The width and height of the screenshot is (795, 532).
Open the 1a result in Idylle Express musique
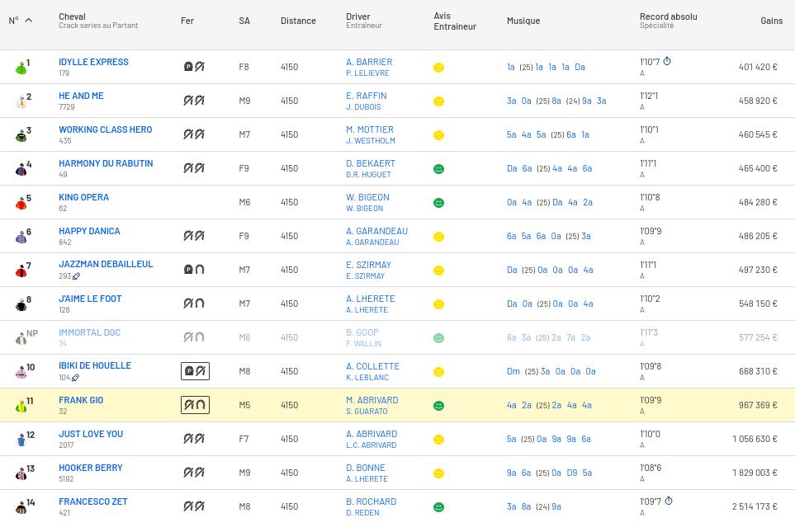click(x=511, y=68)
